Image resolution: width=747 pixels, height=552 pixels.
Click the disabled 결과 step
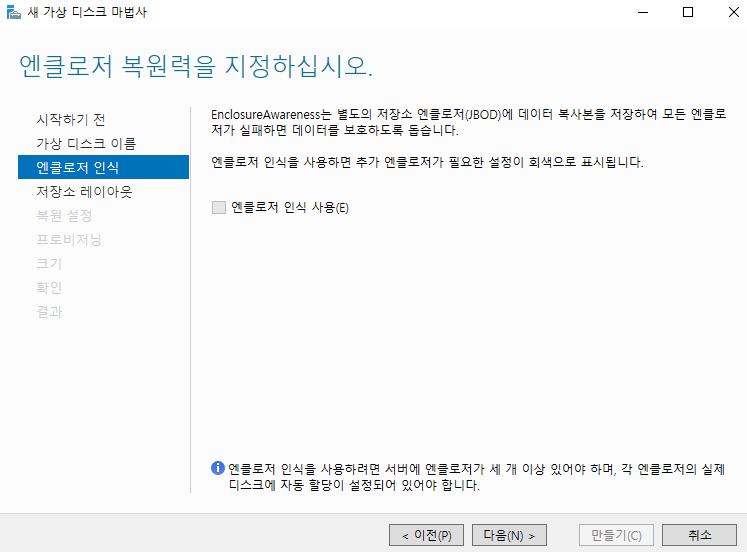[x=49, y=311]
